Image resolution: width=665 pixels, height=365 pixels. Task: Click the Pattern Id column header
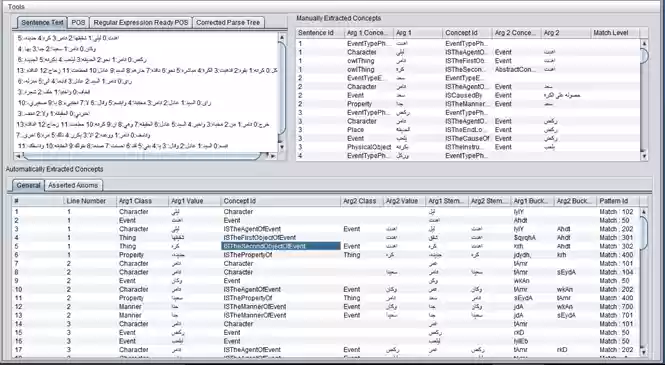pyautogui.click(x=618, y=201)
